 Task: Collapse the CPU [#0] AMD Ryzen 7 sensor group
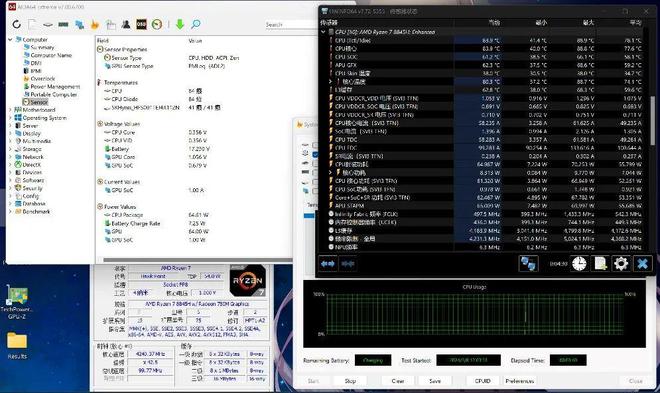click(x=323, y=32)
